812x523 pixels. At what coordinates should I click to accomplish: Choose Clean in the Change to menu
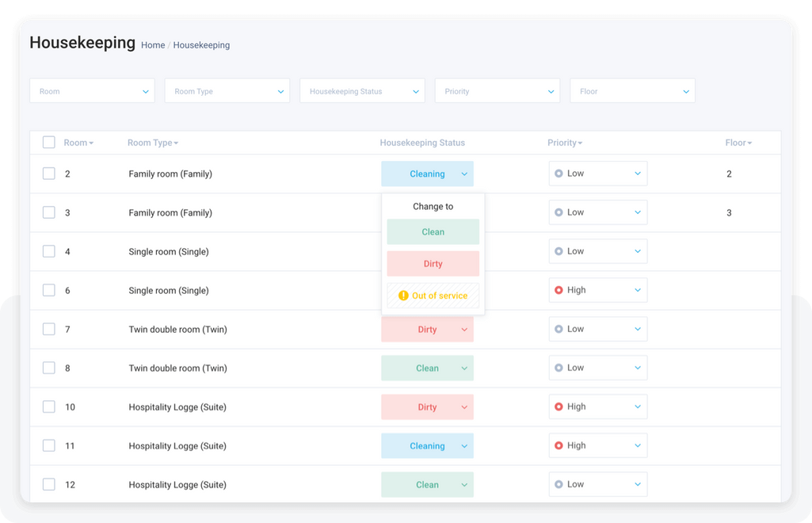coord(433,232)
